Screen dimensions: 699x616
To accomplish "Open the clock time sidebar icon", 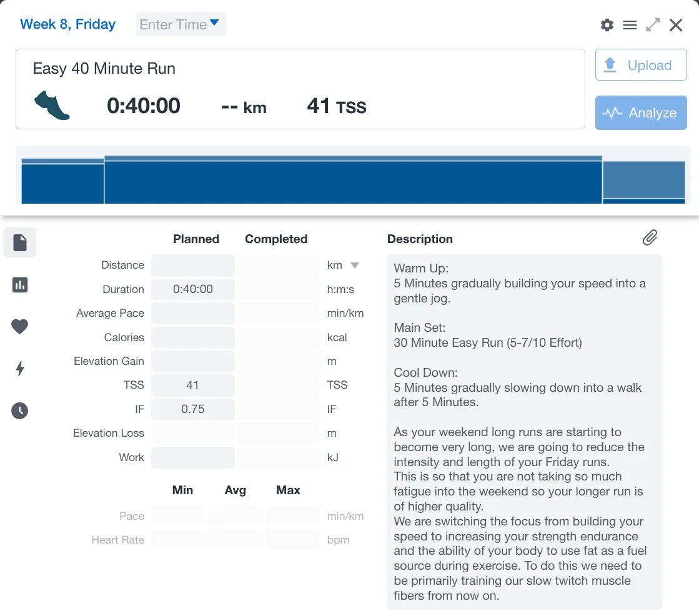I will (20, 410).
